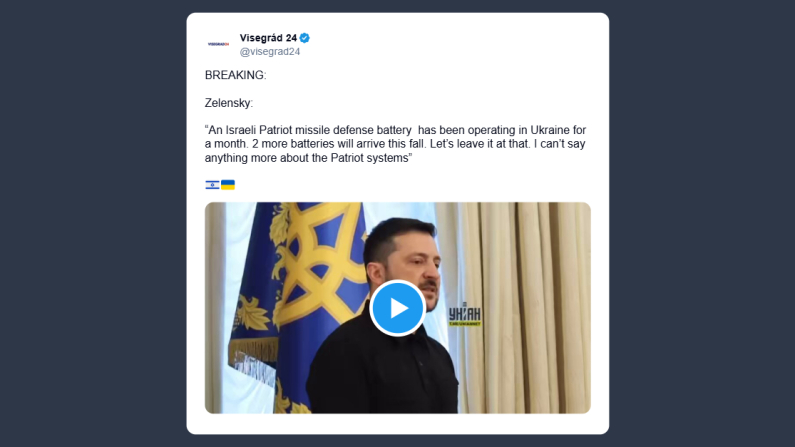Click the Ukrainian flag emoji

pos(228,185)
